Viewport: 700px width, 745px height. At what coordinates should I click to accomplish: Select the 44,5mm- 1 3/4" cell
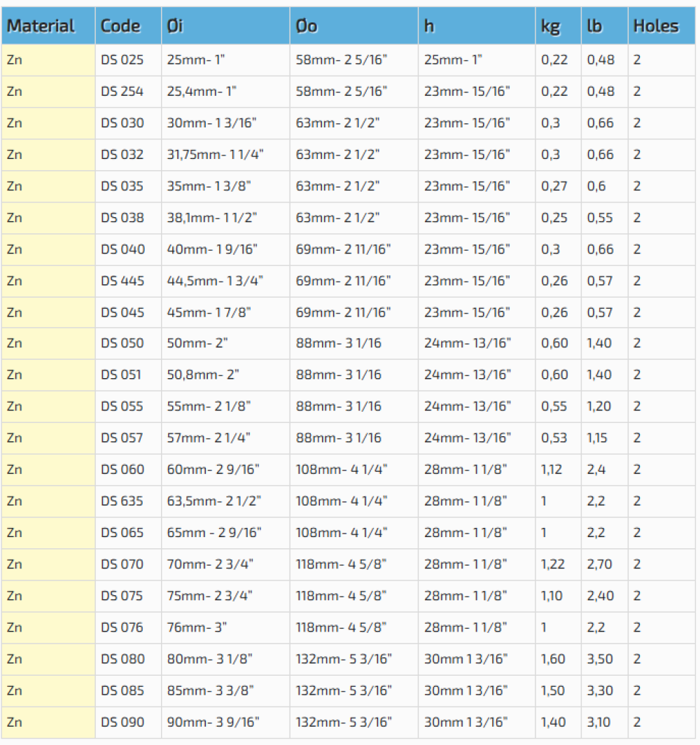[215, 281]
